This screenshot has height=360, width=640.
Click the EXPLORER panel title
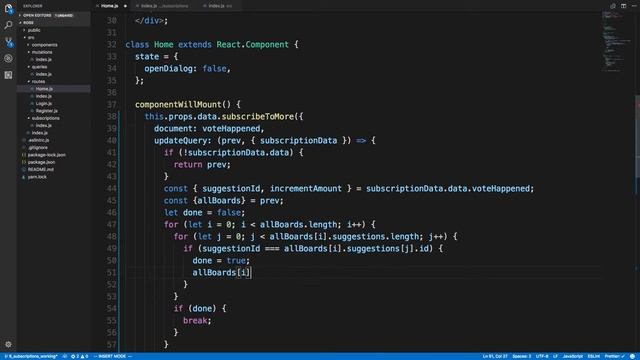click(x=33, y=6)
